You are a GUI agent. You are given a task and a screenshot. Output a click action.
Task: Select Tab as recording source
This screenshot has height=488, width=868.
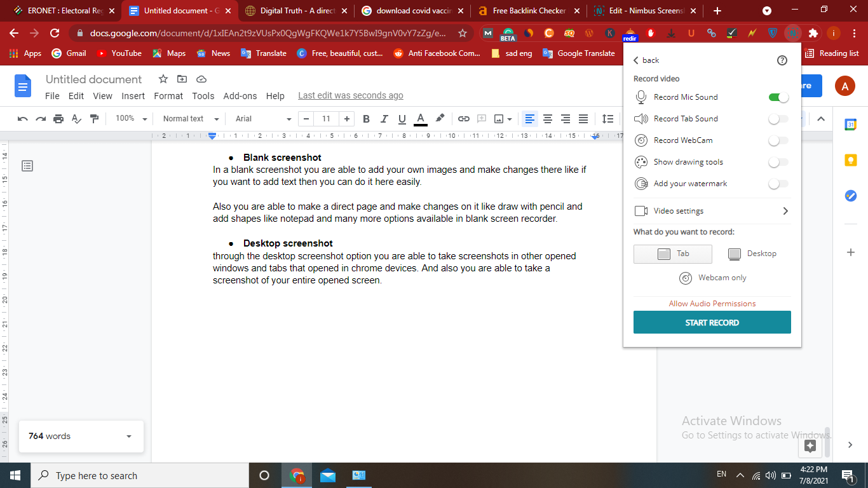673,254
